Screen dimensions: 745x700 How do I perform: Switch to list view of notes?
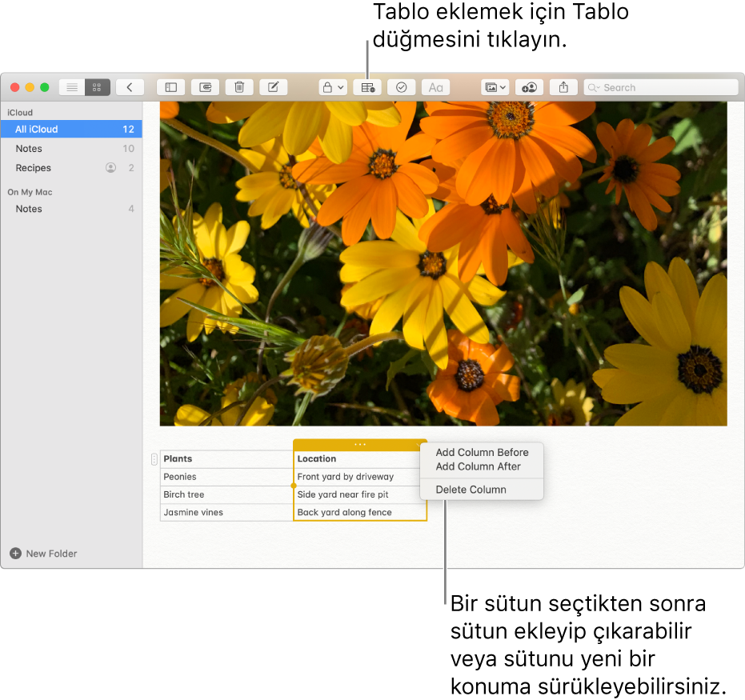72,87
